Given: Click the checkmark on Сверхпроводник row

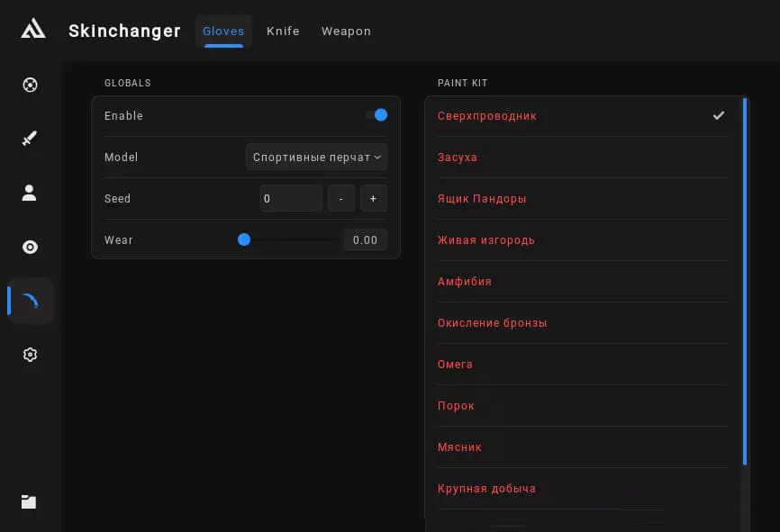Looking at the screenshot, I should 719,115.
